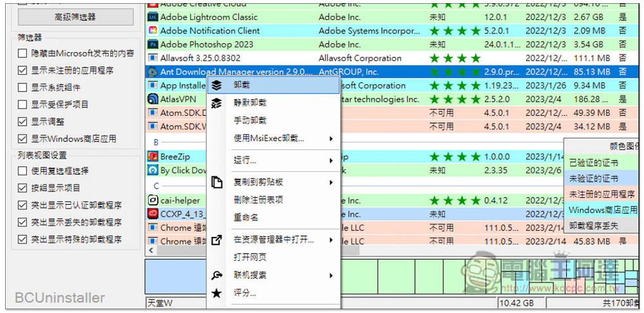
Task: Enable 隐藏由Microsoft发布的内容 checkbox
Action: pyautogui.click(x=23, y=53)
